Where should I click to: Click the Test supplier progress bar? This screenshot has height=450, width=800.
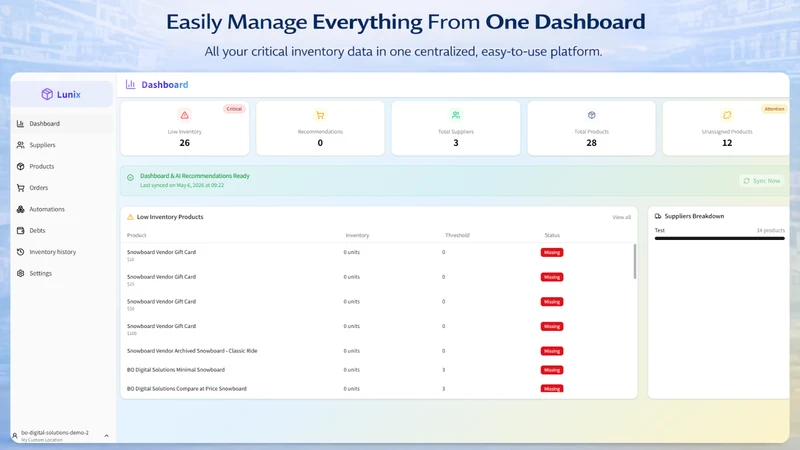click(719, 238)
